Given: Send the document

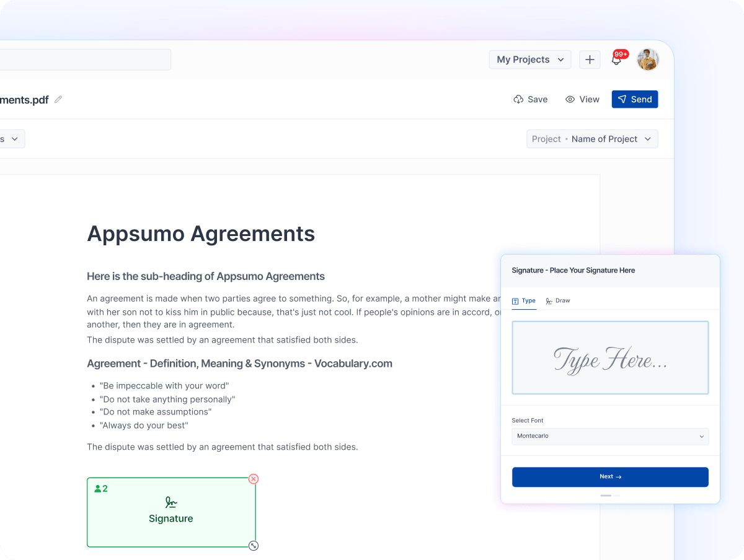Looking at the screenshot, I should pos(635,99).
